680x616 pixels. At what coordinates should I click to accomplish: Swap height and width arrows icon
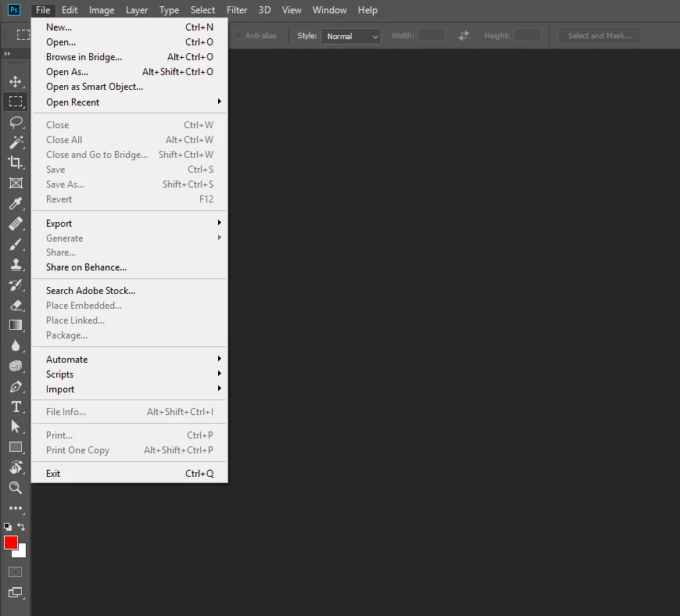[x=463, y=36]
